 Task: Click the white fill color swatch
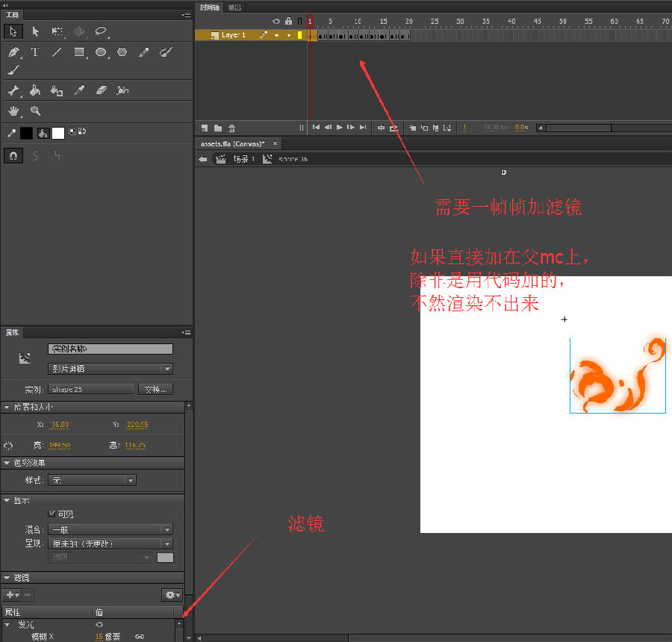(58, 133)
